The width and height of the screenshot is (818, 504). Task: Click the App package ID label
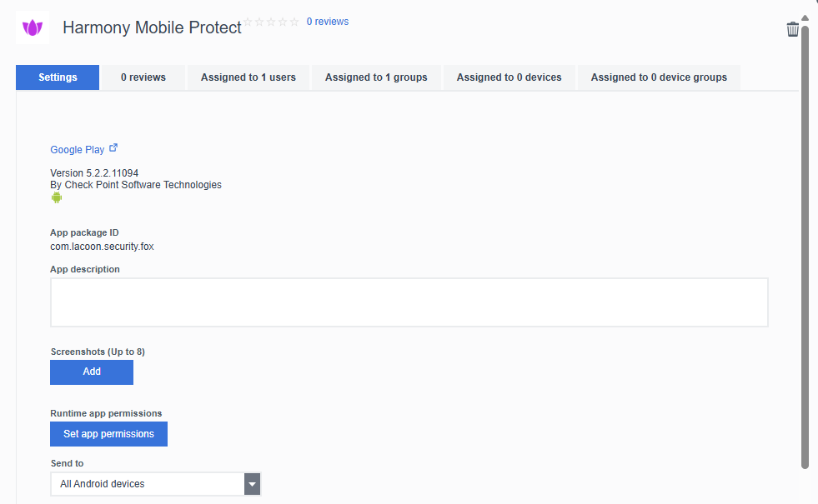pyautogui.click(x=84, y=232)
